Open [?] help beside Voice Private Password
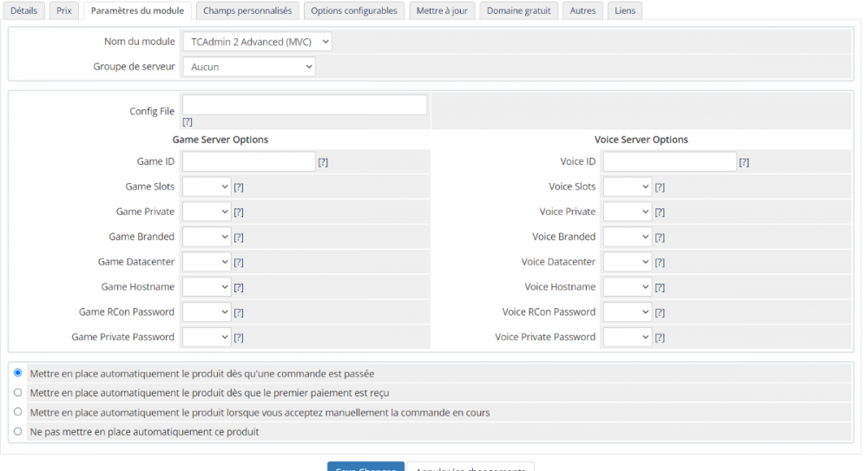This screenshot has height=471, width=868. click(660, 338)
